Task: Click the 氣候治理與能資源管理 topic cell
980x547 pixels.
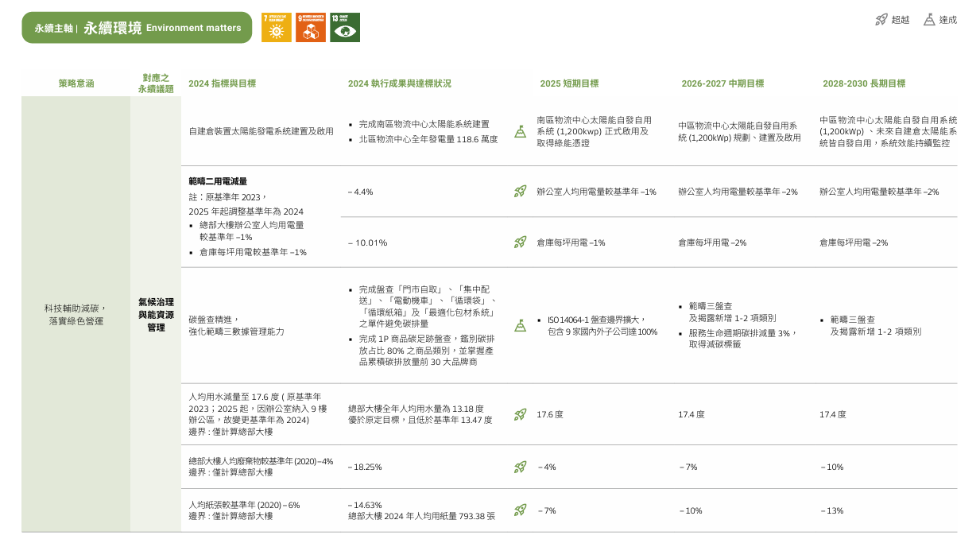Action: point(156,315)
